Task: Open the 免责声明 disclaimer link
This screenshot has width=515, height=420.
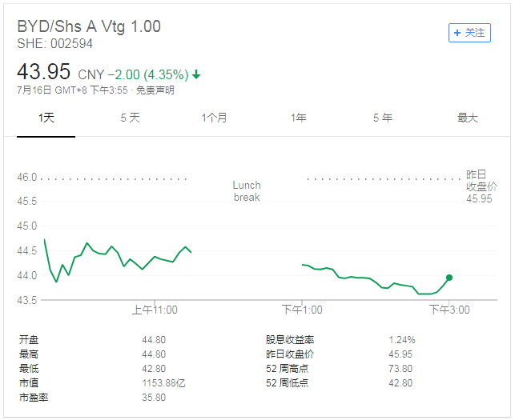Action: point(155,90)
